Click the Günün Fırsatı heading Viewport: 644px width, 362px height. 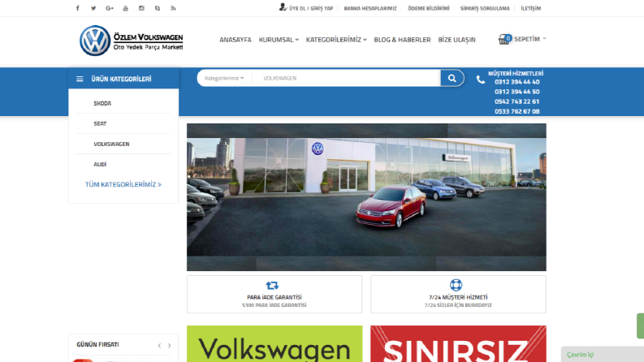97,345
